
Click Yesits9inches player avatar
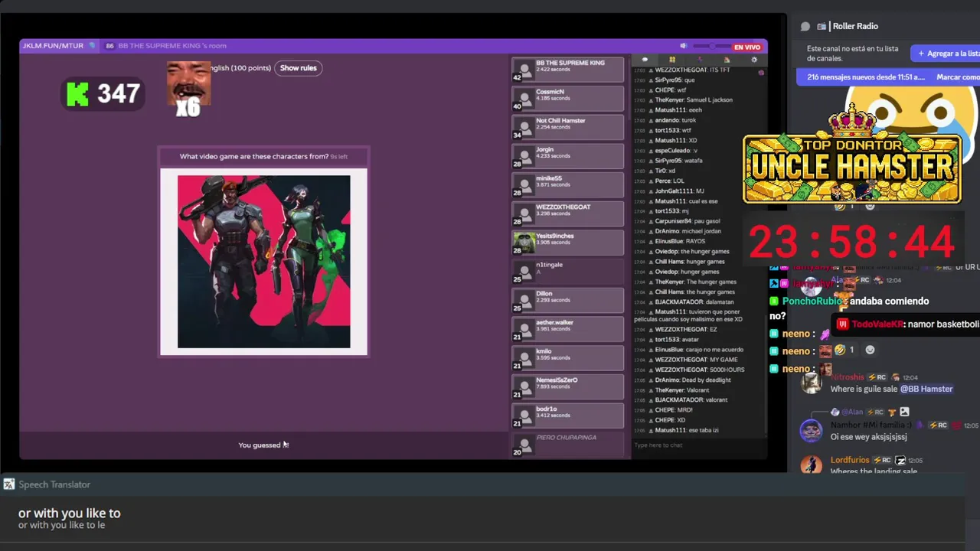pyautogui.click(x=524, y=243)
